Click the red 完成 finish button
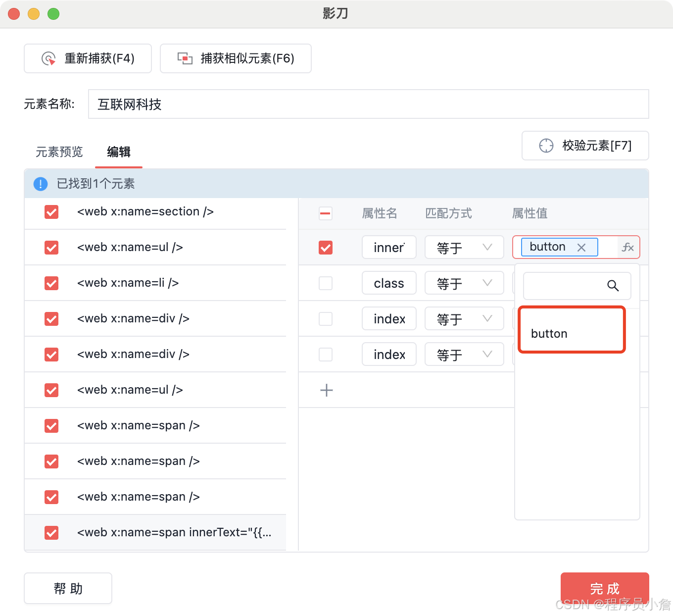This screenshot has width=673, height=616. point(605,588)
